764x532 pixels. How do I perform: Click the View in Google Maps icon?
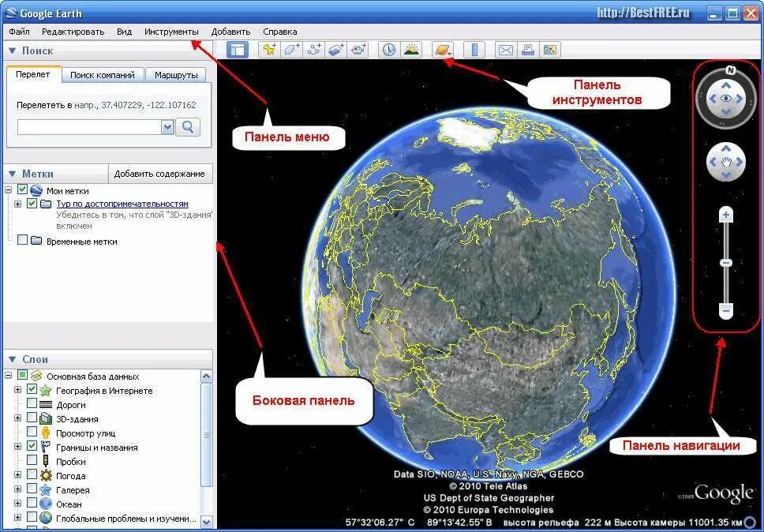tap(549, 50)
